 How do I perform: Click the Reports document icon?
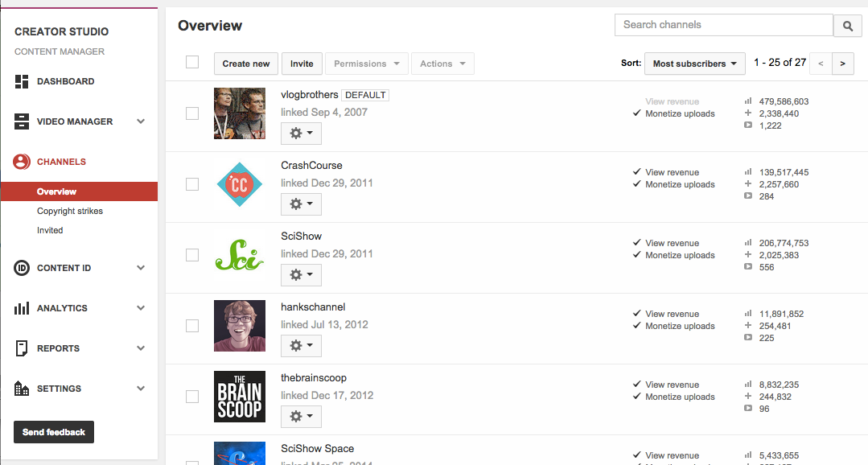pyautogui.click(x=22, y=348)
